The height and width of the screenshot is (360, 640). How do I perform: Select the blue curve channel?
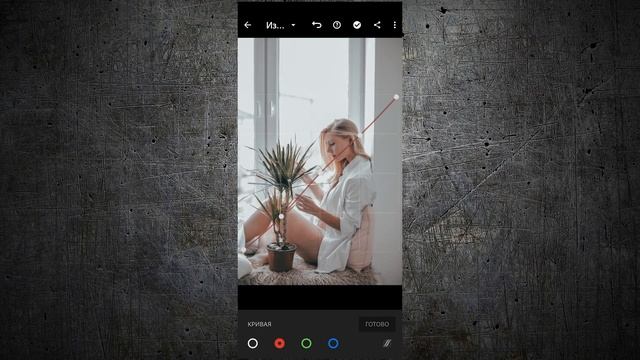[333, 343]
